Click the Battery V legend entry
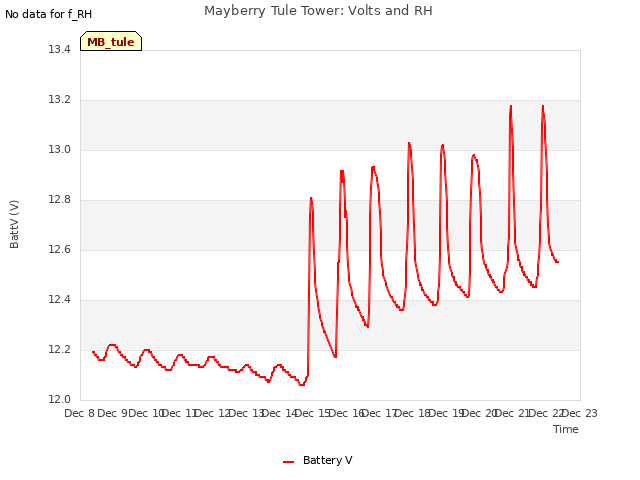The height and width of the screenshot is (480, 640). click(318, 460)
